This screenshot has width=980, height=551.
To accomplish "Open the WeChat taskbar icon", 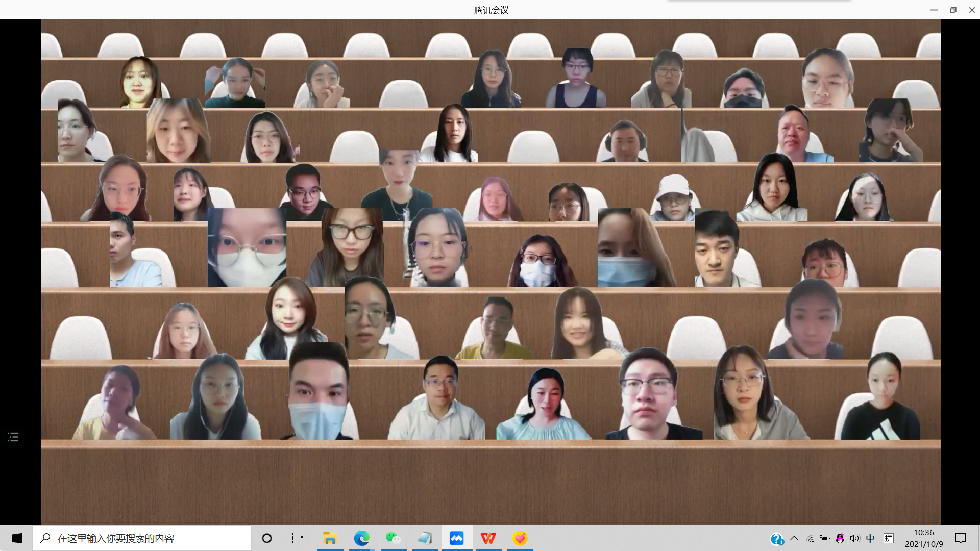I will [393, 538].
